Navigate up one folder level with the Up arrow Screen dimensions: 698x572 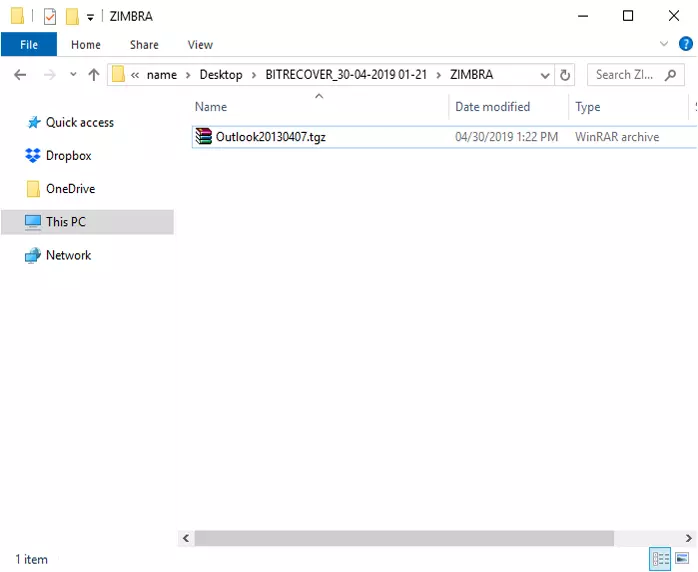tap(94, 75)
